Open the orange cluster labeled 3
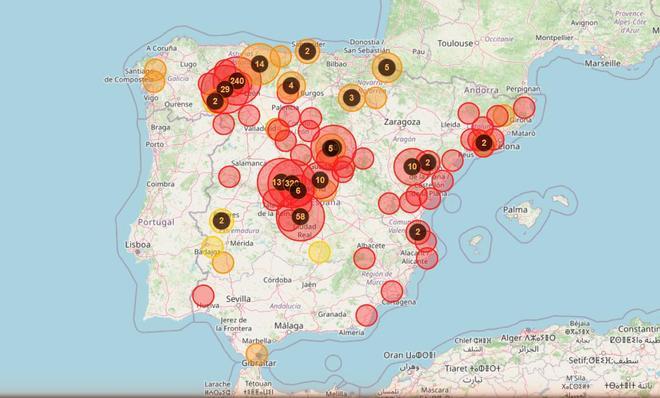Screen dimensions: 660x398 tap(351, 98)
